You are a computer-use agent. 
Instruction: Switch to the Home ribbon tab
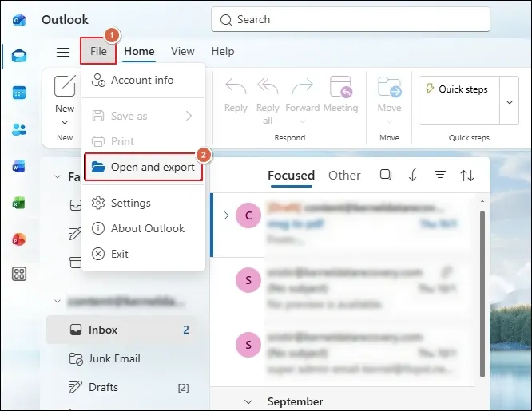coord(139,51)
